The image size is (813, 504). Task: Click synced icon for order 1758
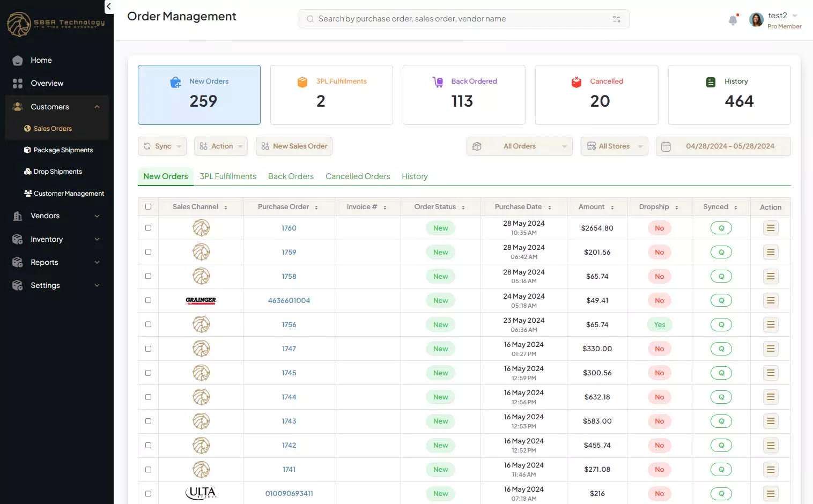721,276
